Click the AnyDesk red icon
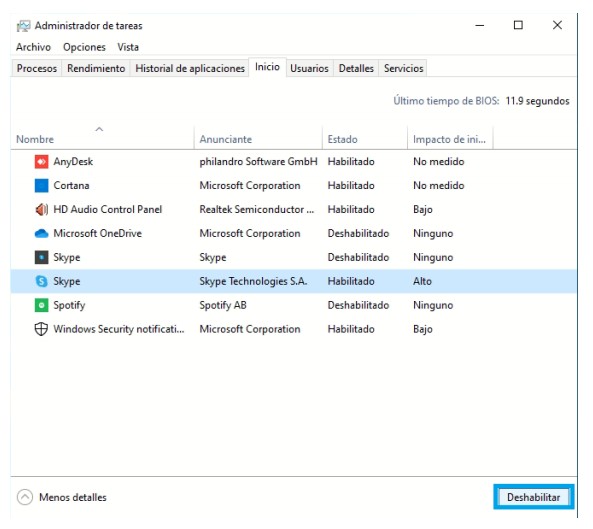 [x=41, y=161]
